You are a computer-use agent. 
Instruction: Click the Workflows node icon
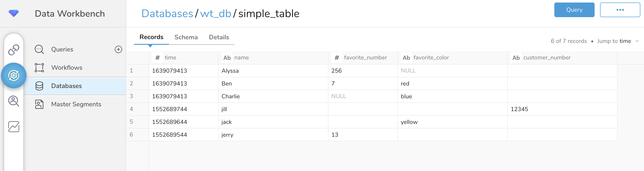pos(39,67)
